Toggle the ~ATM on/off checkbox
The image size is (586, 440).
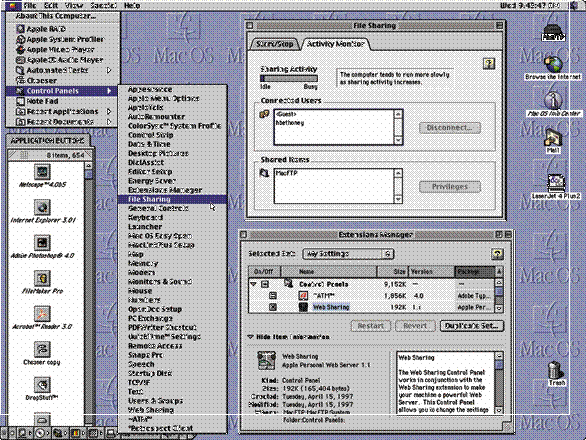tap(273, 296)
